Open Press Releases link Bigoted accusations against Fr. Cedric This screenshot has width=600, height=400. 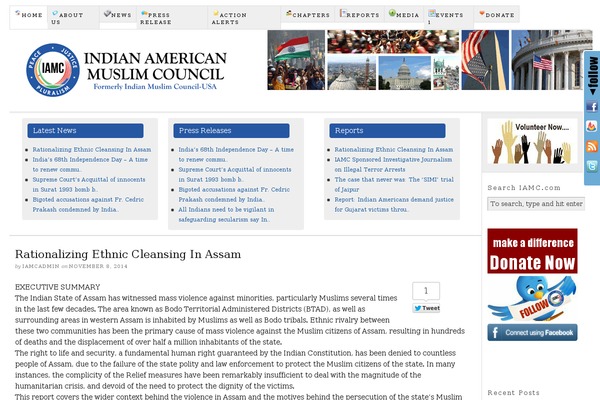pyautogui.click(x=234, y=194)
